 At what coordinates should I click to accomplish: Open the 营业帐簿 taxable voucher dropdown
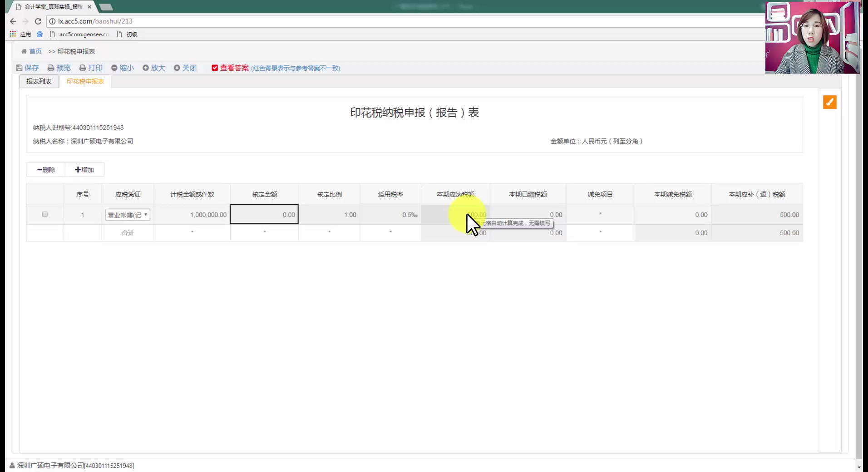pos(128,214)
